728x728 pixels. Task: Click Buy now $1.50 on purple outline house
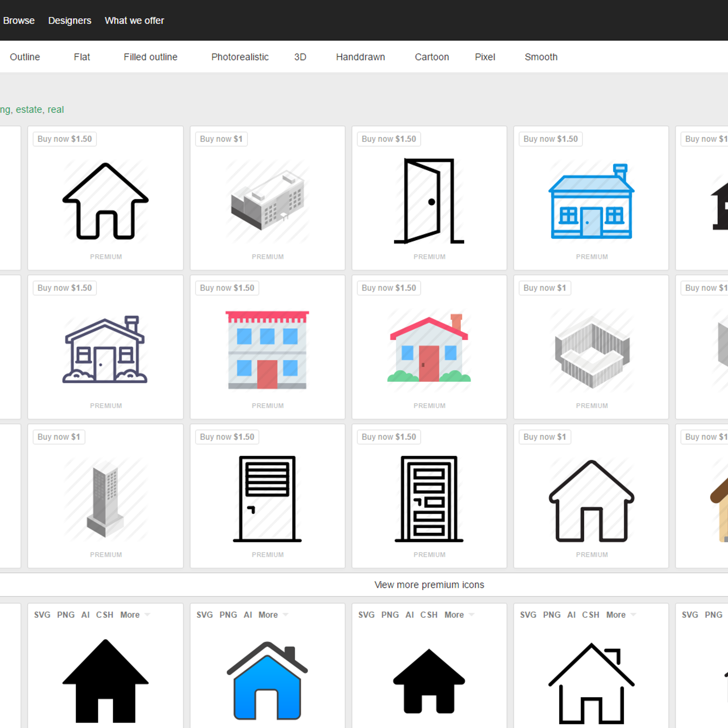click(65, 288)
